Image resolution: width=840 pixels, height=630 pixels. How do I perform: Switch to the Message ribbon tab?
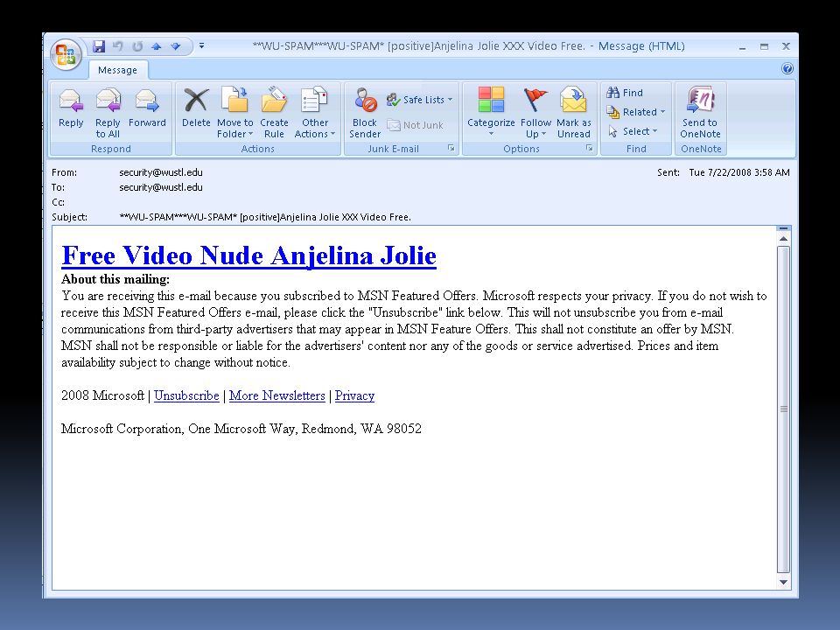click(117, 70)
